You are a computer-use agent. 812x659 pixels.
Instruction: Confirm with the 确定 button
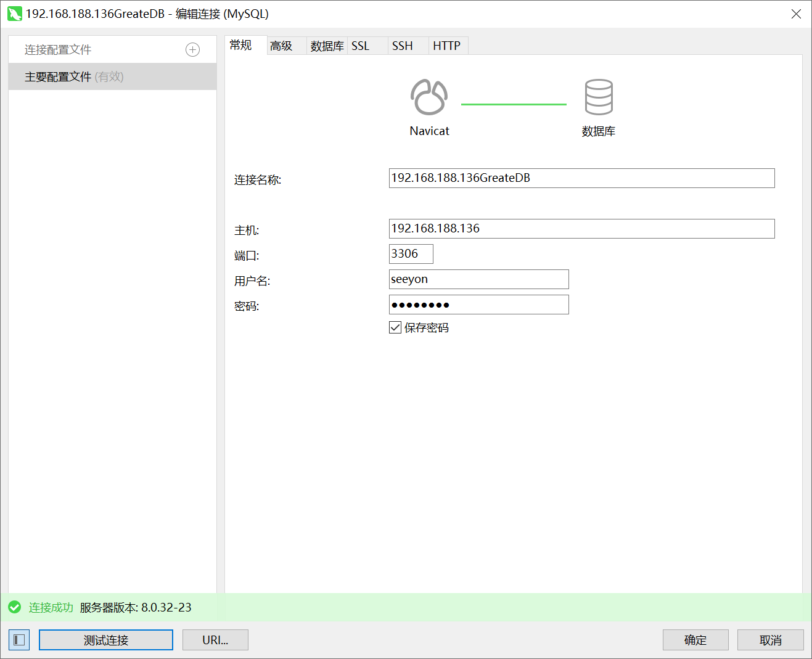click(695, 640)
